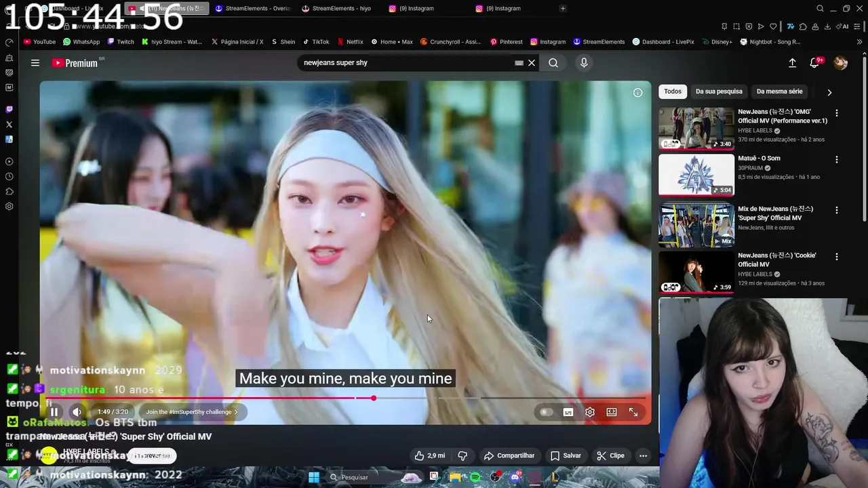This screenshot has width=868, height=488.
Task: Switch to the StreamElements - Overlay tab
Action: pyautogui.click(x=252, y=8)
